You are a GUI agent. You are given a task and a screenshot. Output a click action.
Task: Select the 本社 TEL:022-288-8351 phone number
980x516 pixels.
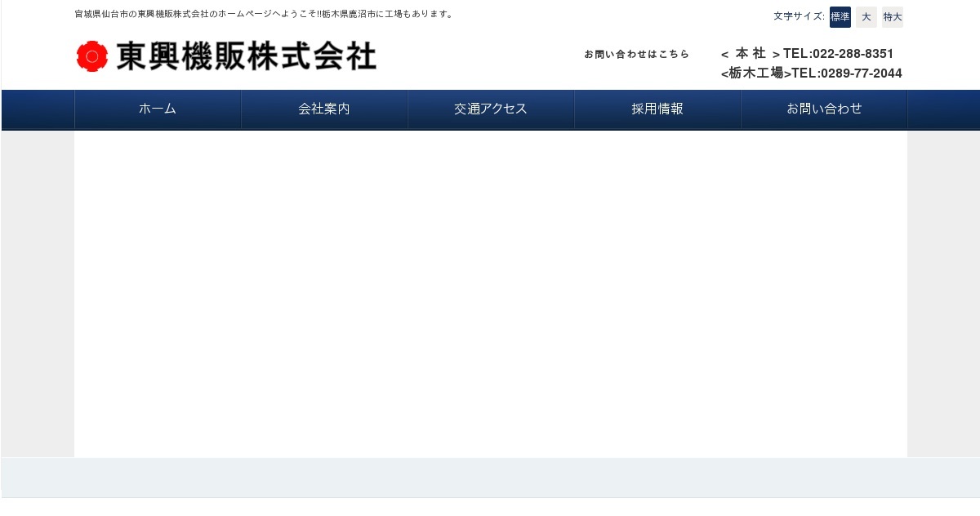point(808,54)
